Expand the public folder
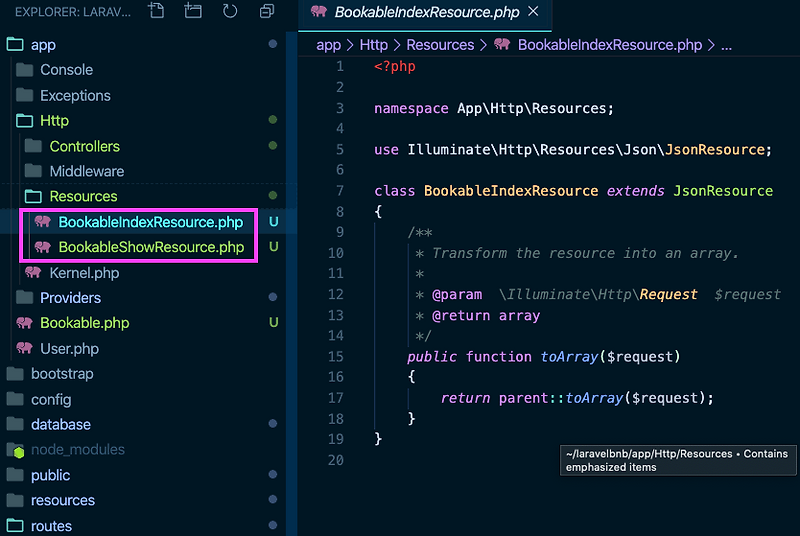 [x=143, y=475]
